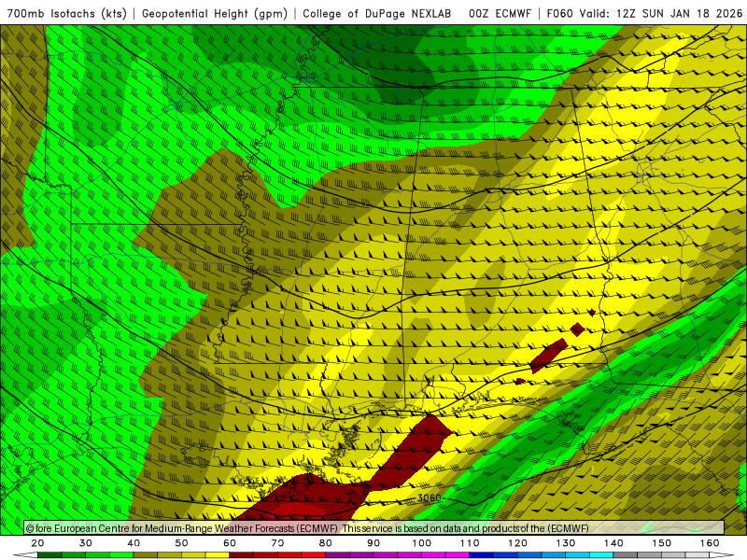Pick the bright red swatch just below 80

pos(314,555)
